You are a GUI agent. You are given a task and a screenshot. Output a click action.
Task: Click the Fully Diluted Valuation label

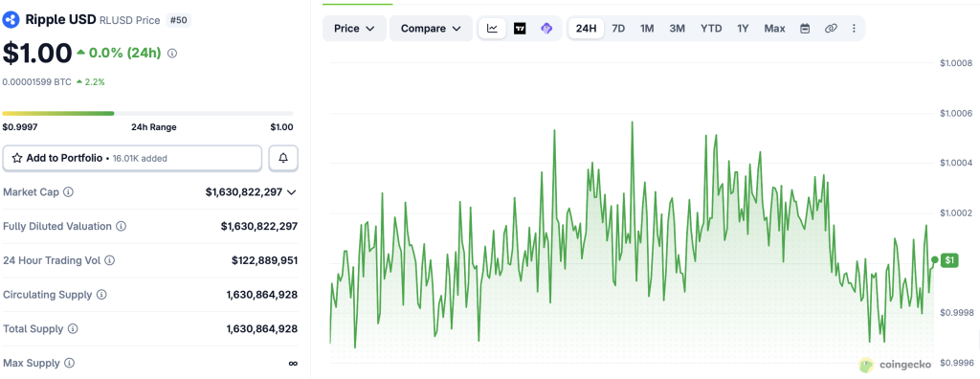[57, 226]
